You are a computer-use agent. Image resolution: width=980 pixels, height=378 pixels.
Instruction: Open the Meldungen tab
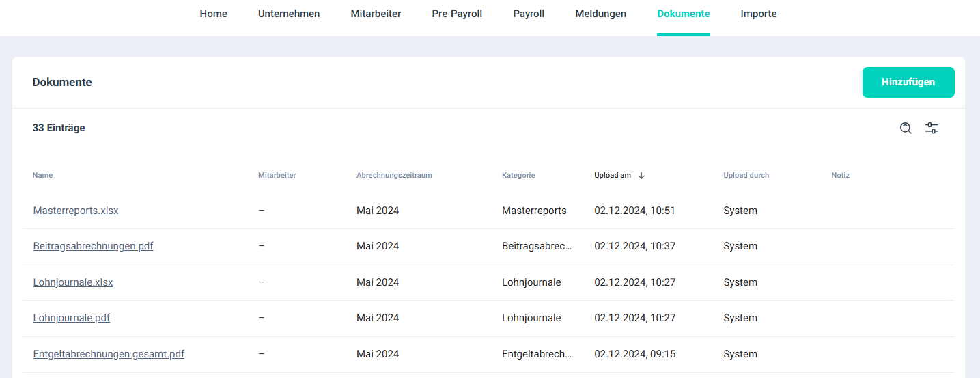[600, 14]
